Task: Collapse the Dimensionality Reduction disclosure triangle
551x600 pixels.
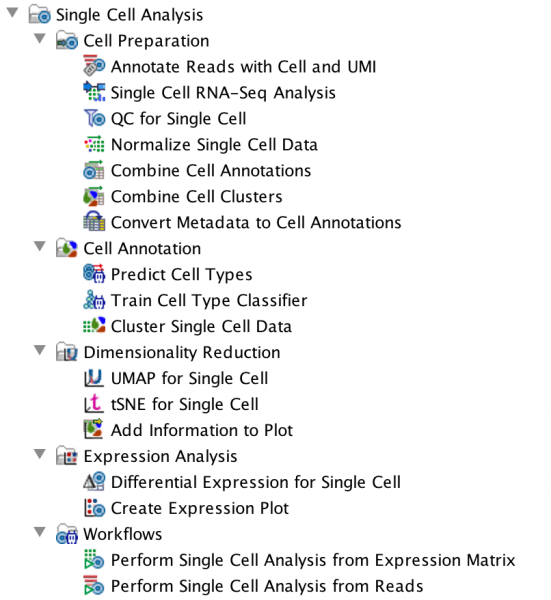Action: 40,350
